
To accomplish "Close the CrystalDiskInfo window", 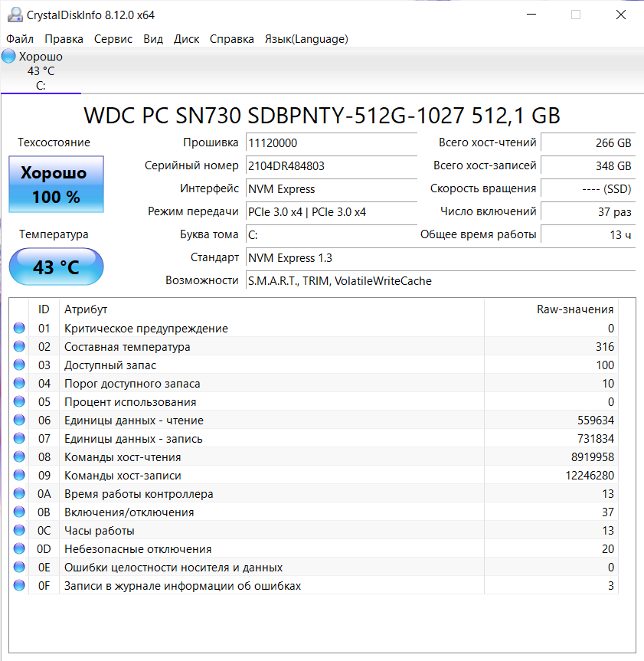I will click(x=621, y=15).
